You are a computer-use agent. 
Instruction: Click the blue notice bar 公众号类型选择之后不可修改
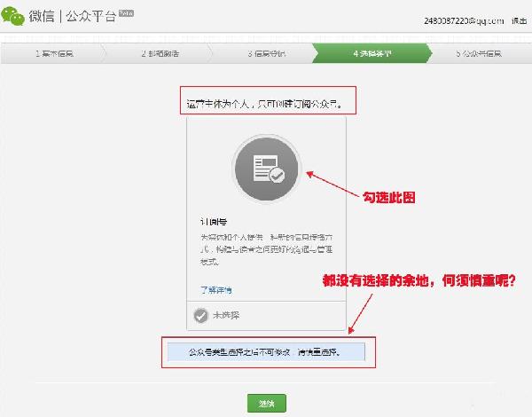265,352
